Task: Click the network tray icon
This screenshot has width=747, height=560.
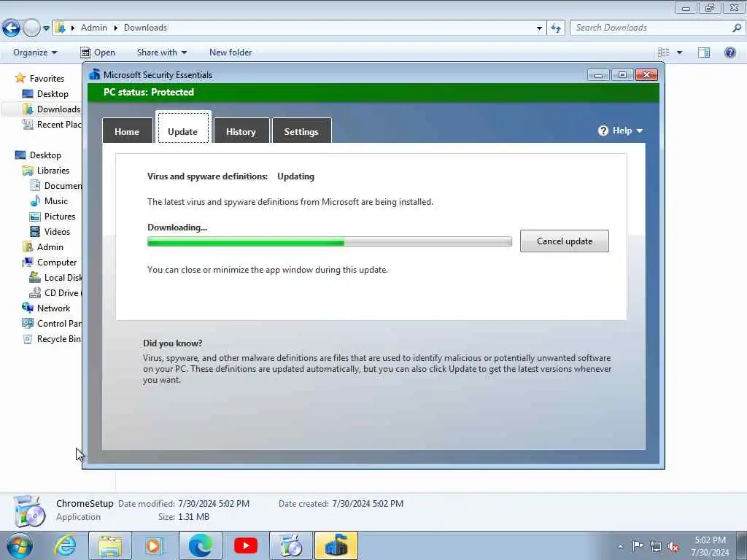Action: point(656,546)
